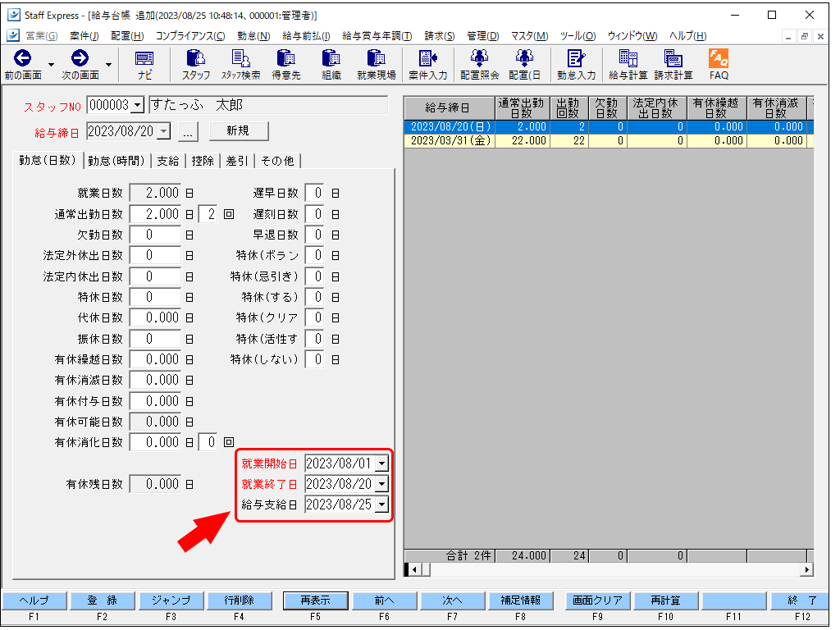Click the 補足情報 F8 button
Image resolution: width=840 pixels, height=630 pixels.
coord(521,600)
